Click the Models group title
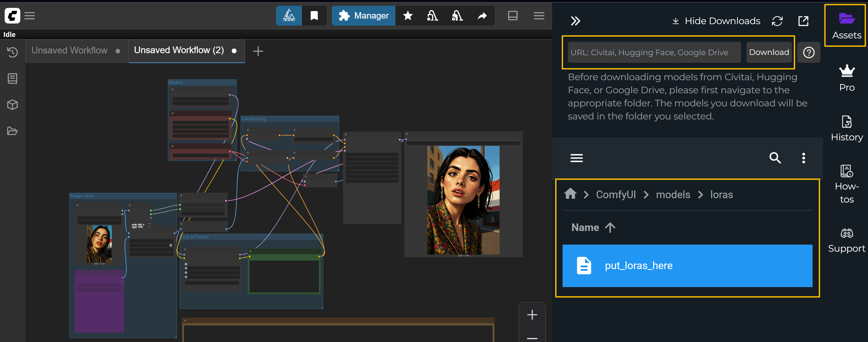Viewport: 868px width, 342px height. (176, 82)
